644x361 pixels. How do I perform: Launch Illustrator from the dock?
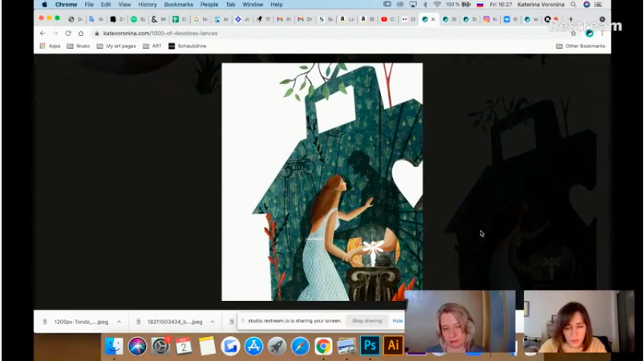393,346
